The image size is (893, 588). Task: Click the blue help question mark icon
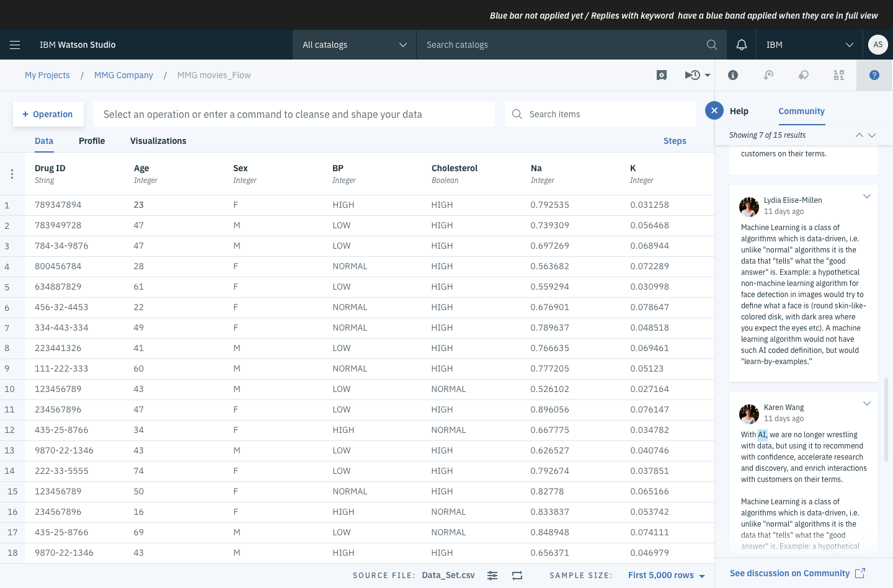tap(874, 75)
